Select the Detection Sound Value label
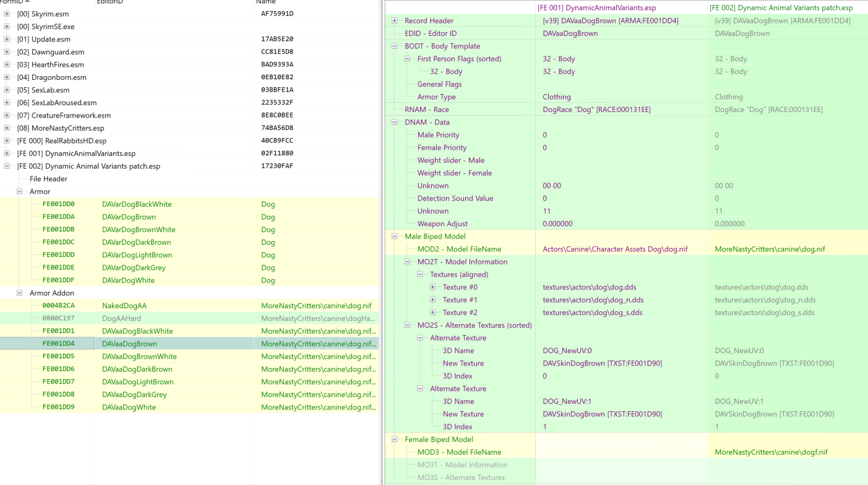This screenshot has height=485, width=868. (457, 199)
